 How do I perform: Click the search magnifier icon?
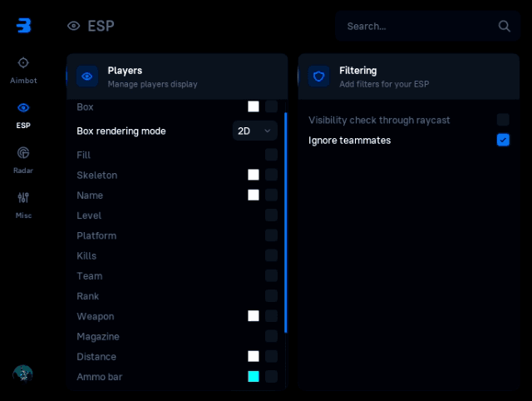tap(505, 26)
